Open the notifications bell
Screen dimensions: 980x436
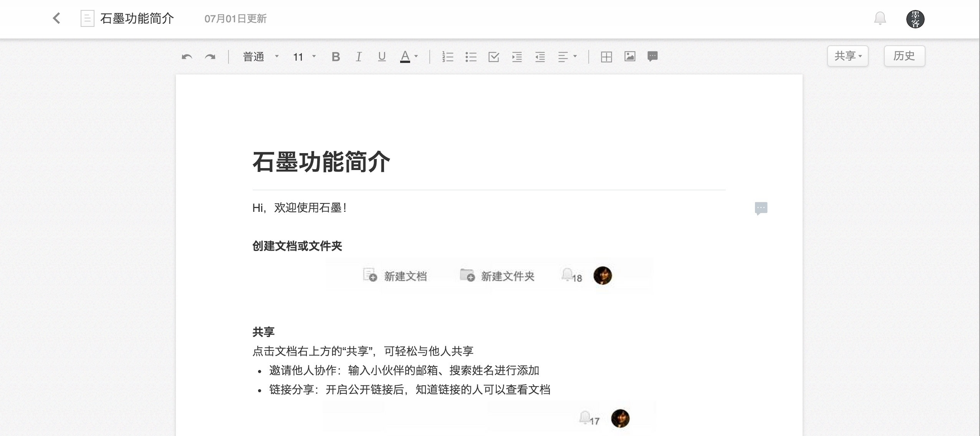[880, 18]
